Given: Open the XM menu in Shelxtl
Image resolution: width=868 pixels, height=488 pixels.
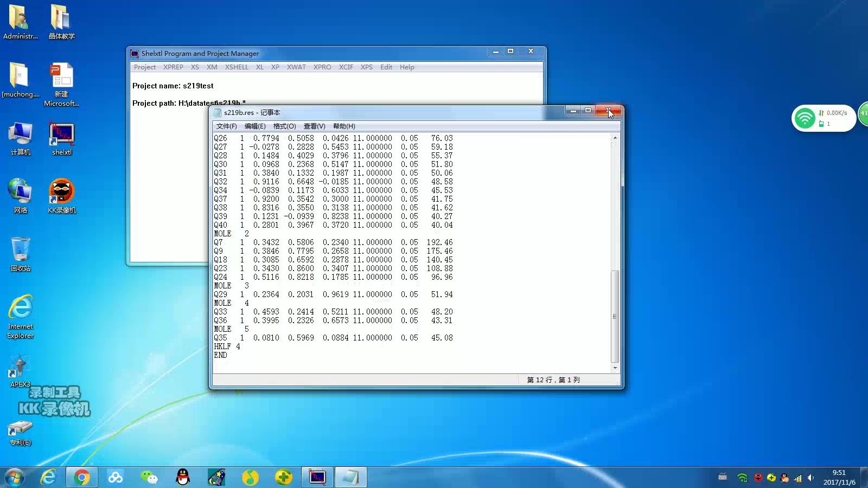Looking at the screenshot, I should [x=212, y=67].
